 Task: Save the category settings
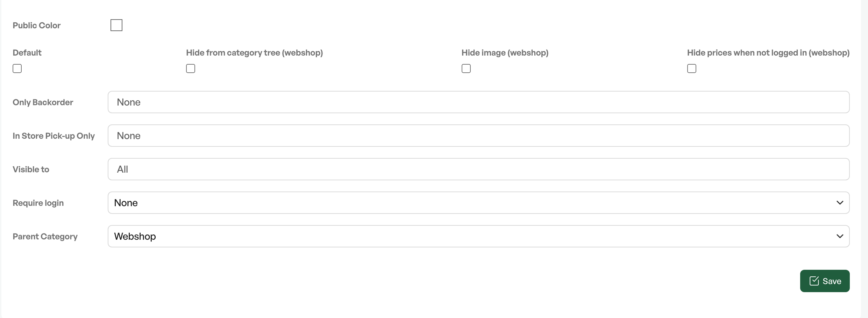coord(825,281)
